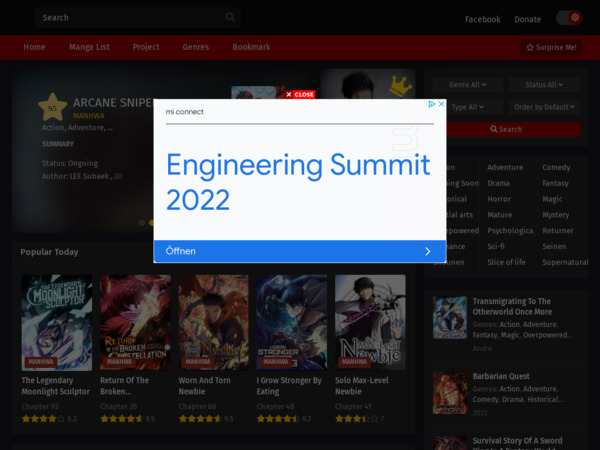This screenshot has width=600, height=450.
Task: Open Chapter 68 link
Action: click(x=197, y=406)
